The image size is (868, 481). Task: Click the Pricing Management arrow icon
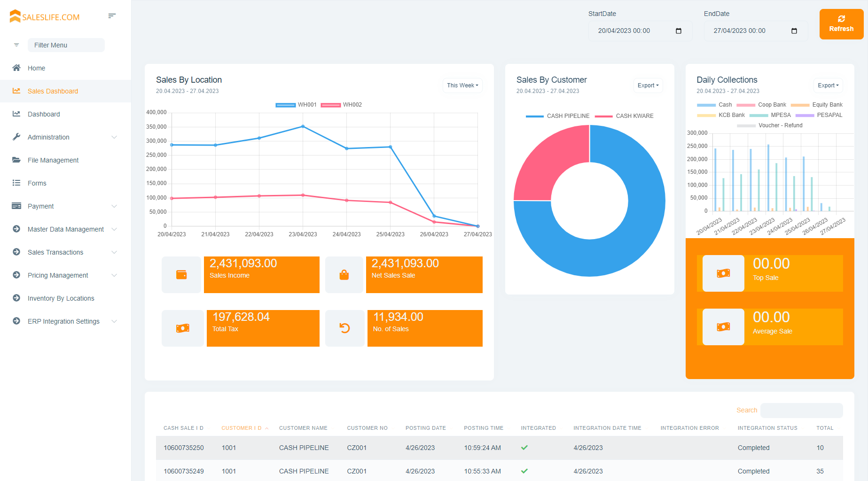coord(16,275)
